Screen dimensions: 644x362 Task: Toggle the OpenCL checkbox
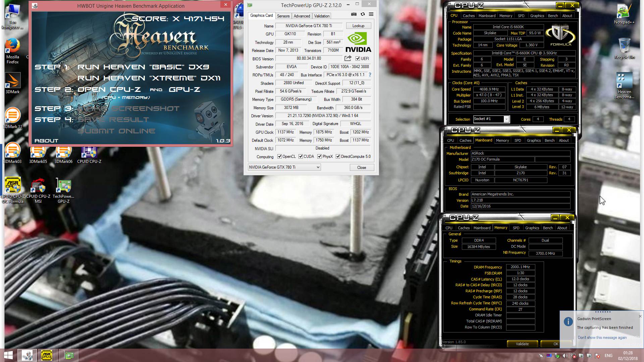coord(279,157)
